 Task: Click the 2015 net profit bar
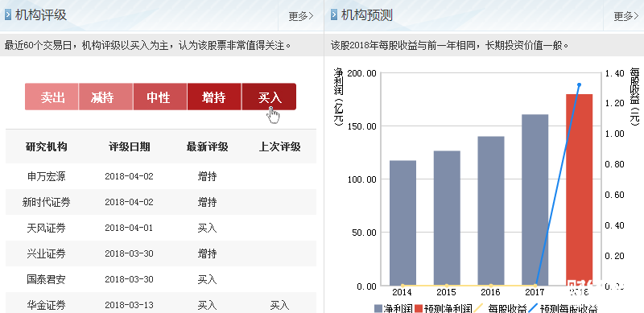[447, 218]
